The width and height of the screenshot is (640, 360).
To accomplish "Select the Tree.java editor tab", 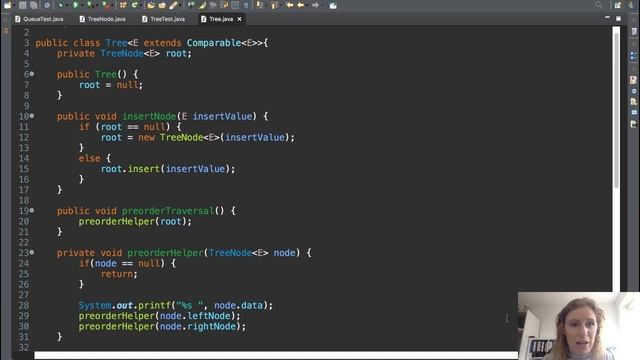I will click(x=221, y=19).
